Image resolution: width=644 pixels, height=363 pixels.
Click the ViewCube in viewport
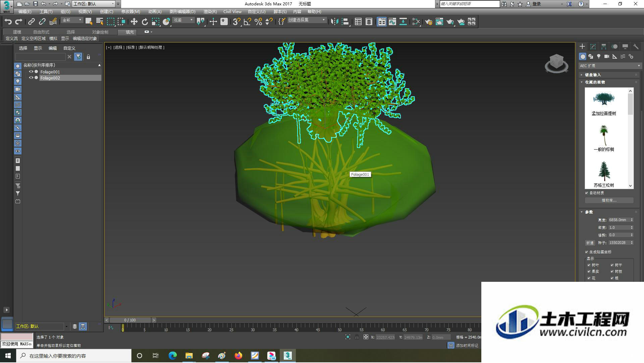point(556,63)
